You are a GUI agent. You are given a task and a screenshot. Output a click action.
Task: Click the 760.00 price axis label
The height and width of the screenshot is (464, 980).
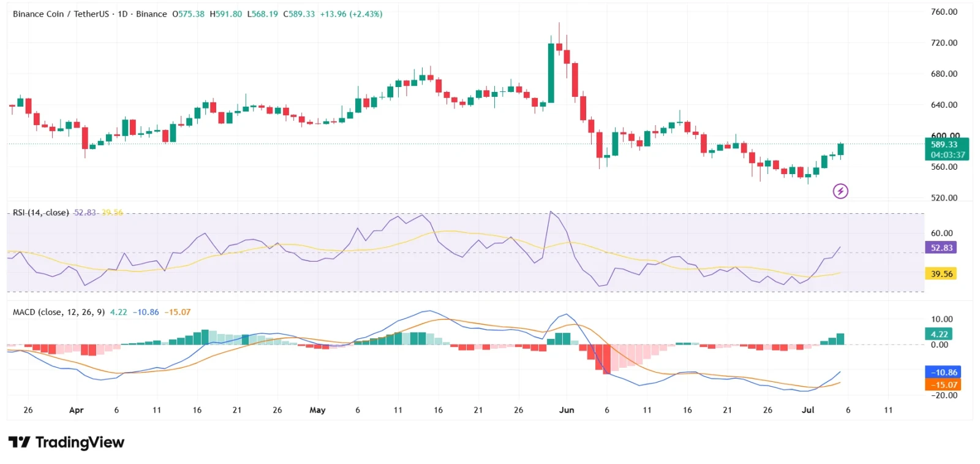coord(944,12)
